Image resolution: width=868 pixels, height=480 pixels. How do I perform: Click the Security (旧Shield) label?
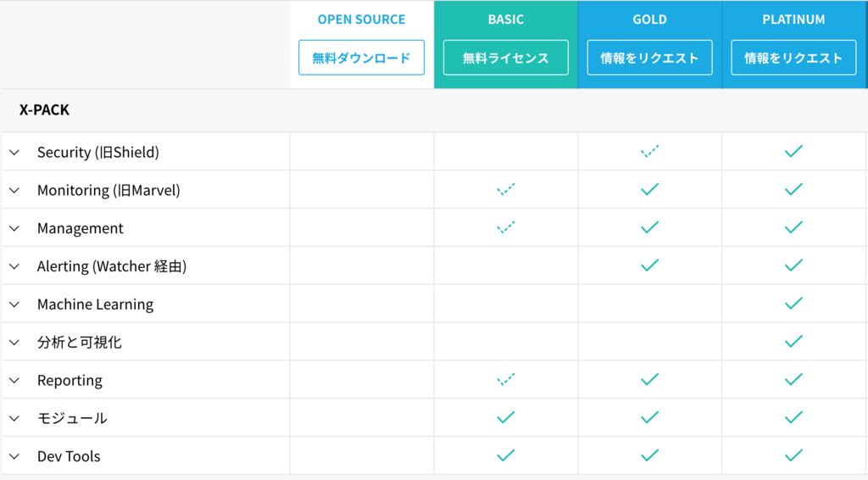coord(98,153)
